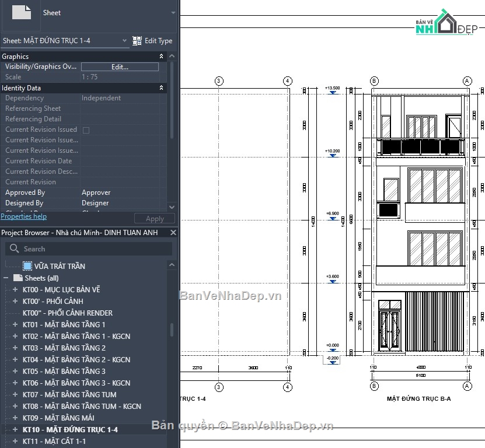The image size is (485, 448).
Task: Click the -0.200 level marker
Action: point(333,360)
